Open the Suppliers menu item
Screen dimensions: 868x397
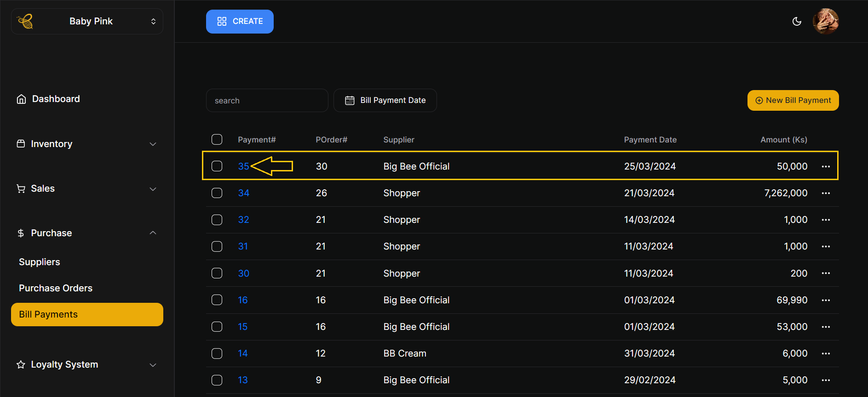click(40, 262)
